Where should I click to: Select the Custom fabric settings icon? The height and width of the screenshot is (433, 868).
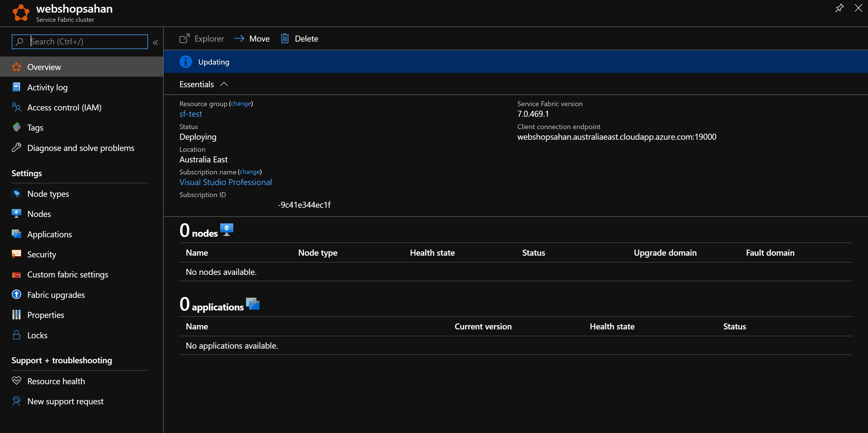(16, 275)
